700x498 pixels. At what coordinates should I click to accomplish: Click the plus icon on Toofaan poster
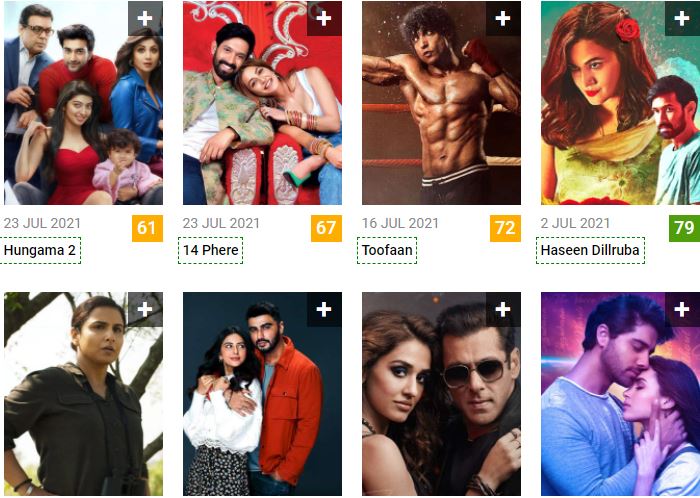click(x=503, y=18)
